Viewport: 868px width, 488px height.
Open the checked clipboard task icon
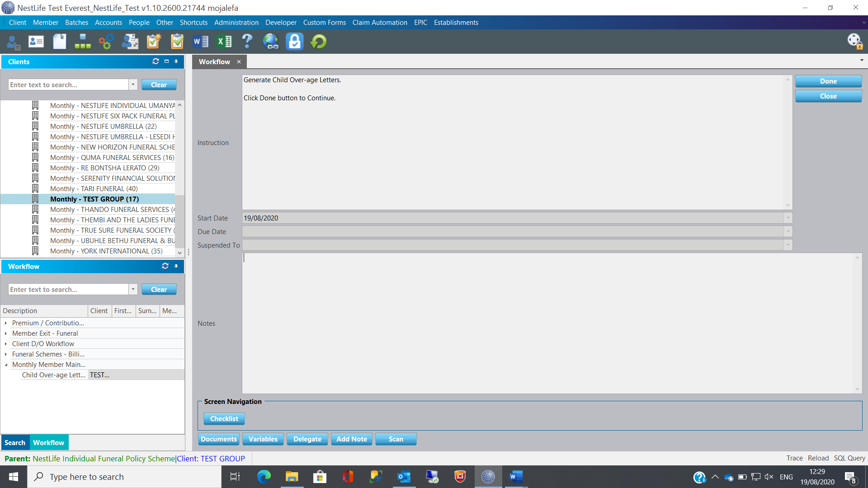coord(177,42)
